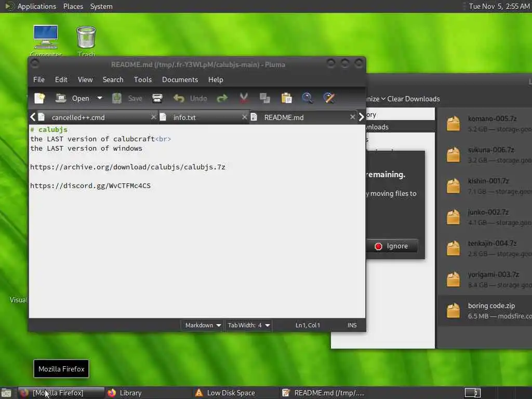The width and height of the screenshot is (532, 399).
Task: Open Find with magnifier icon
Action: [308, 98]
